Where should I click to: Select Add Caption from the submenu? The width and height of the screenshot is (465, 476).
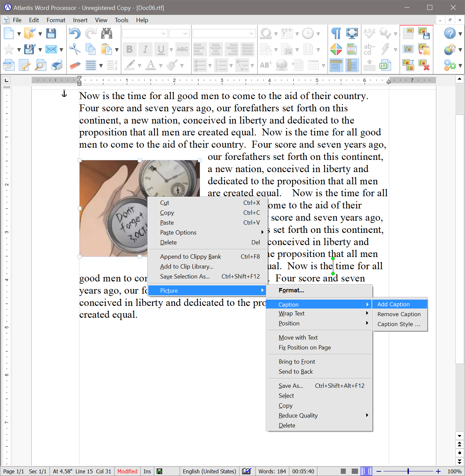[393, 304]
